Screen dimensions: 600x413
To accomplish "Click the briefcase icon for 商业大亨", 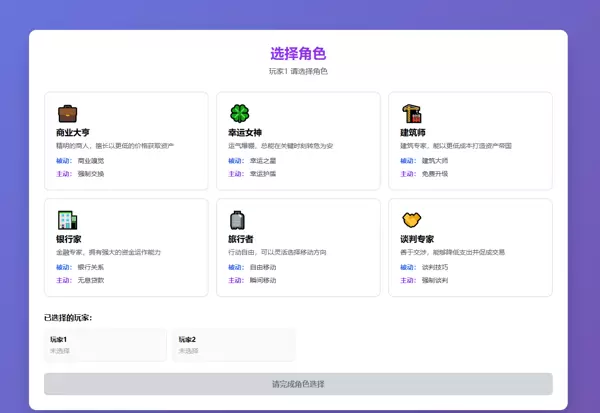I will tap(67, 113).
